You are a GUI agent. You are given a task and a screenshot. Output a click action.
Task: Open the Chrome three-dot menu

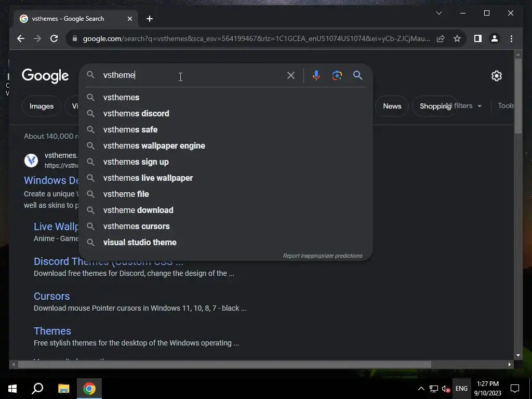511,38
